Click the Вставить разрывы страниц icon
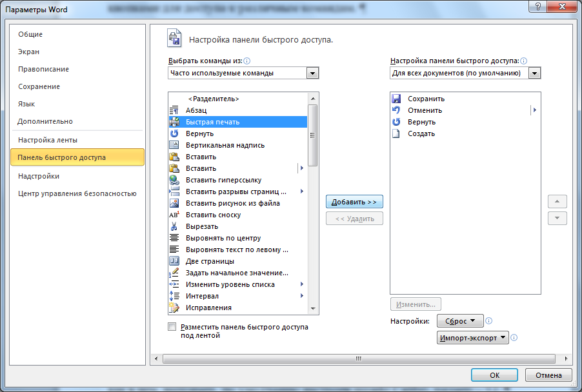582x392 pixels. (174, 191)
